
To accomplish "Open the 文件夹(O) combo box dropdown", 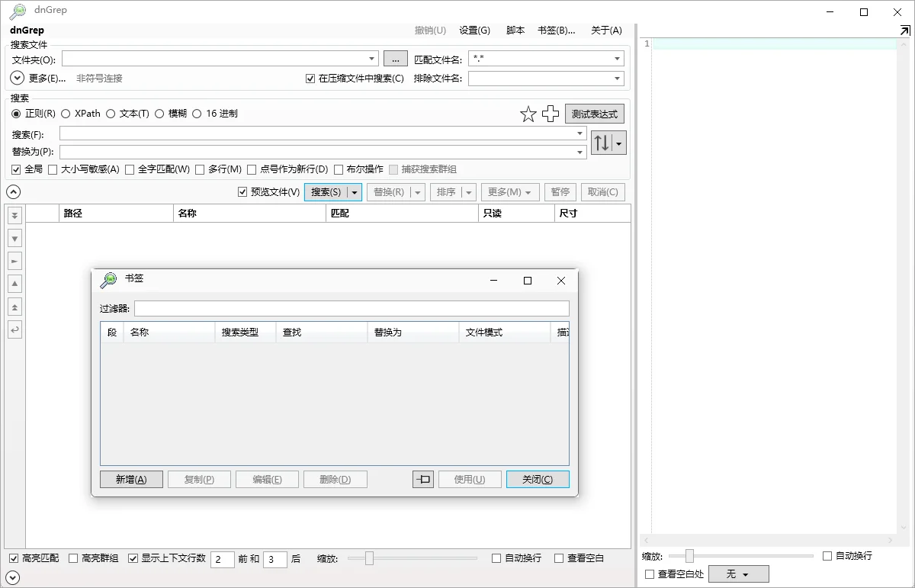I will point(371,59).
